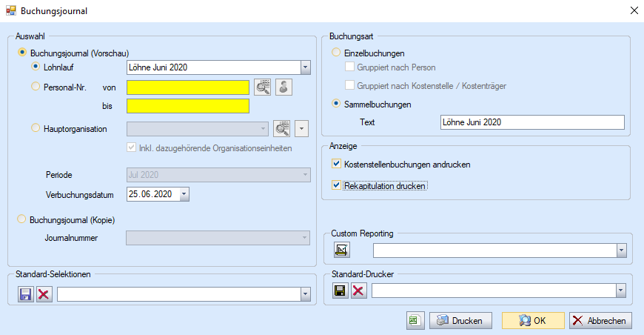Select Buchungsjournal (Vorschau) radio button
The image size is (644, 335).
[22, 53]
